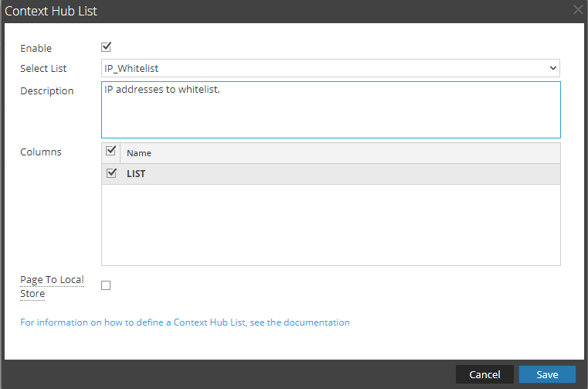Toggle the select-all checkbox in Columns header
The height and width of the screenshot is (389, 588).
point(110,152)
